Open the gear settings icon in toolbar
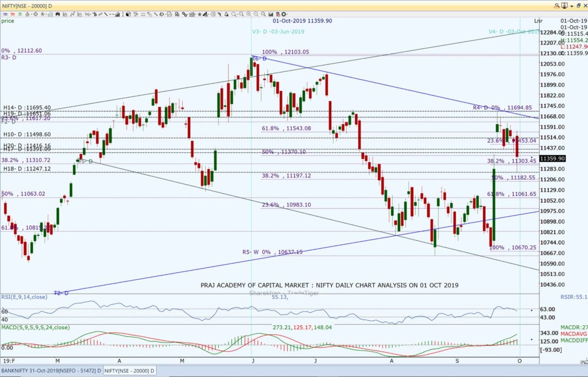Image resolution: width=588 pixels, height=377 pixels. 284,14
